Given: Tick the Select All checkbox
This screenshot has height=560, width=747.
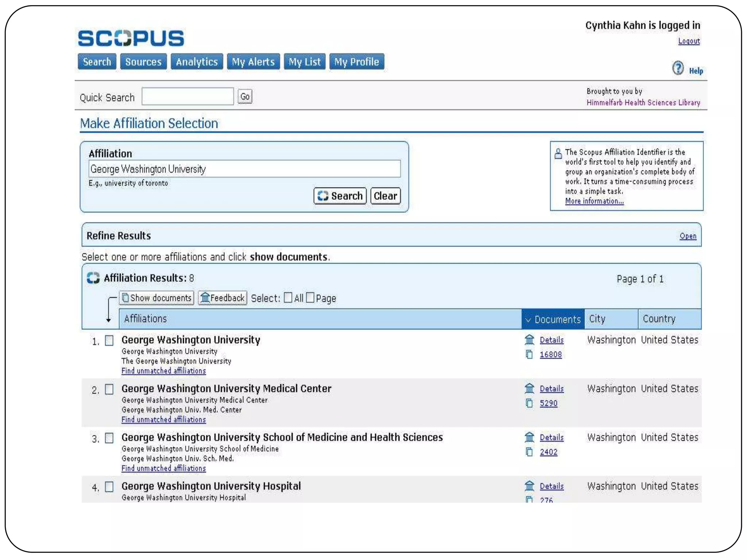Looking at the screenshot, I should coord(288,298).
